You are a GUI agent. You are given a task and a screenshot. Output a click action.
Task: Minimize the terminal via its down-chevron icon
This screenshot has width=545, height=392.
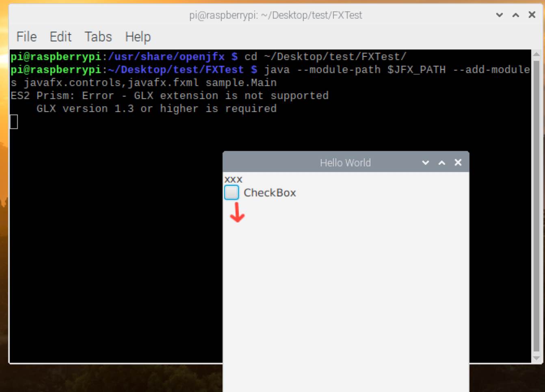499,15
